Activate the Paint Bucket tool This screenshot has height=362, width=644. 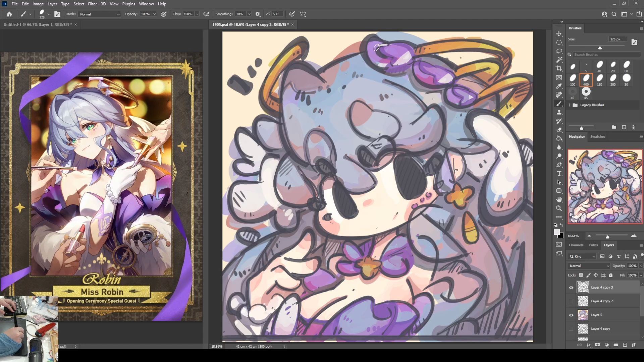(559, 138)
